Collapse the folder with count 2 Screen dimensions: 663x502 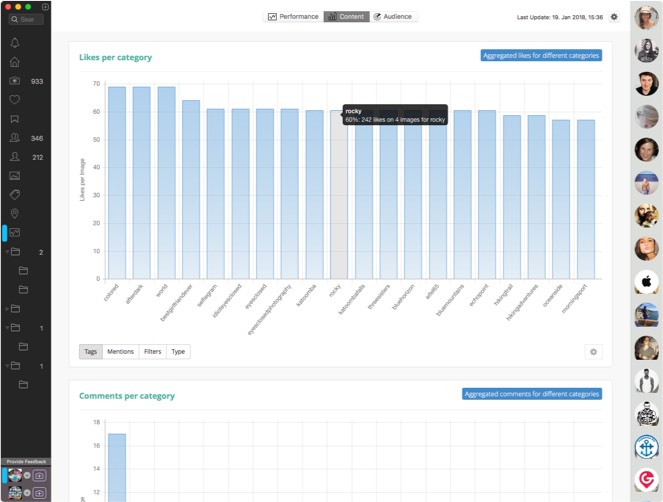click(7, 252)
